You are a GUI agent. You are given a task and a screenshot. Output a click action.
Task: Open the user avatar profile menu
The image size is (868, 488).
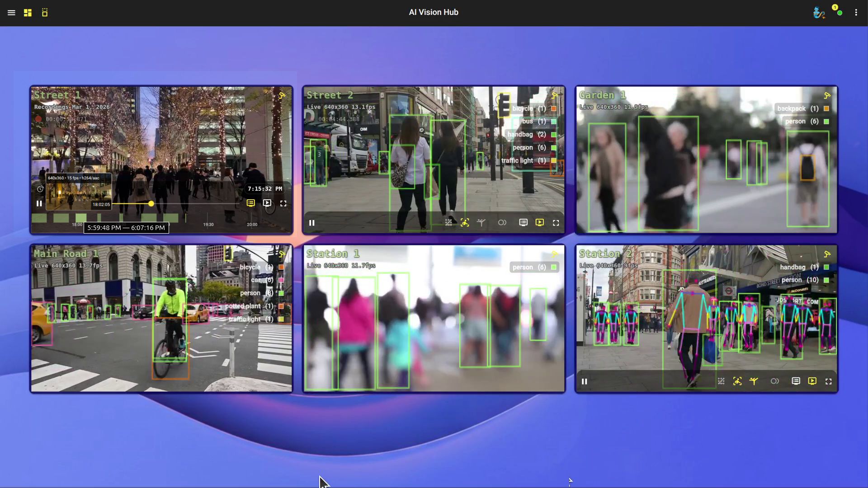[819, 13]
